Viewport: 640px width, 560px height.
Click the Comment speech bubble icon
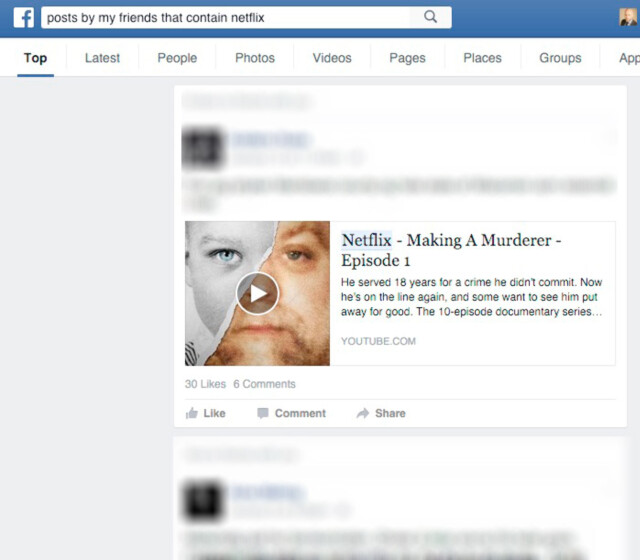coord(263,413)
